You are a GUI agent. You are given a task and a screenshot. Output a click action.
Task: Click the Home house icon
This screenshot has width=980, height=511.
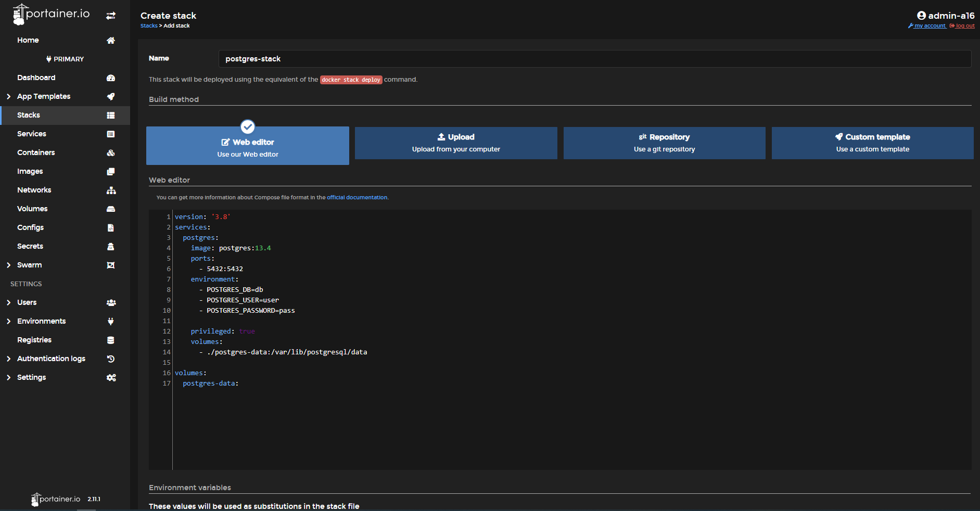click(x=111, y=41)
